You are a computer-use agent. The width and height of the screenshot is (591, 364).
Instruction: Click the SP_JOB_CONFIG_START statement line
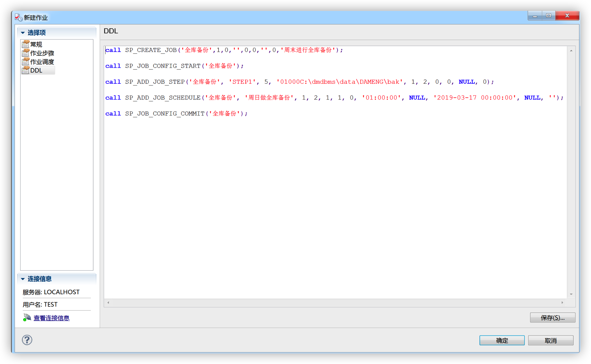click(x=175, y=66)
